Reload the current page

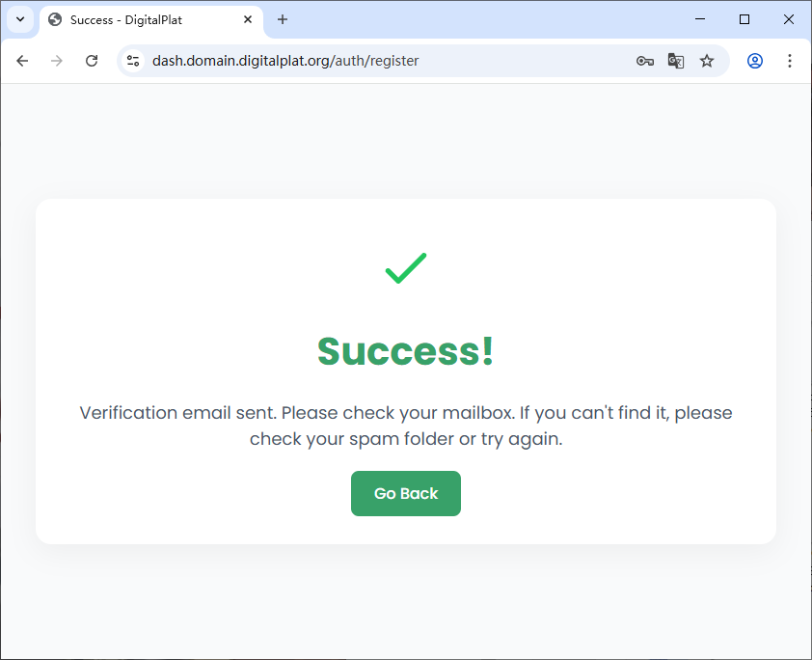pos(92,61)
